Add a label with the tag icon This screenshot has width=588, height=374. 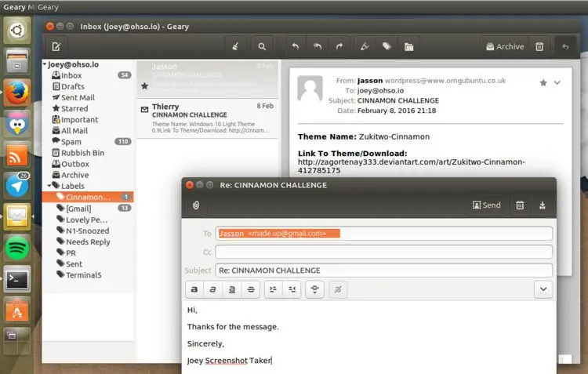click(x=387, y=46)
